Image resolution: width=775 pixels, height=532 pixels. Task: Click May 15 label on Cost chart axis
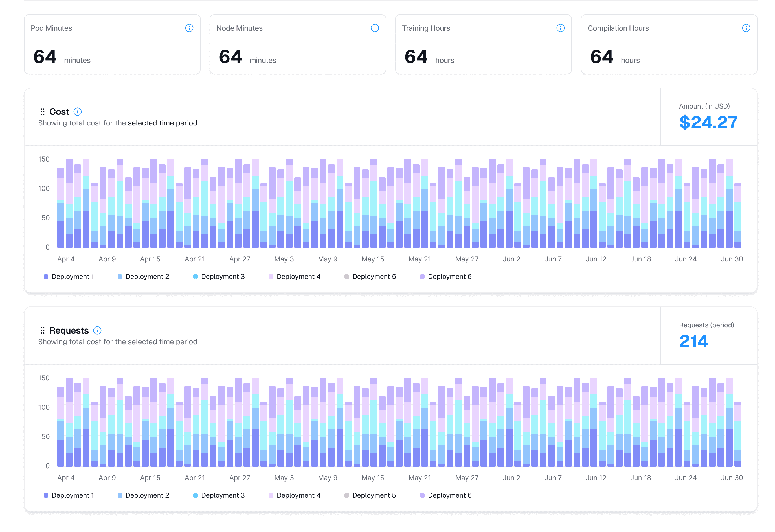(372, 259)
